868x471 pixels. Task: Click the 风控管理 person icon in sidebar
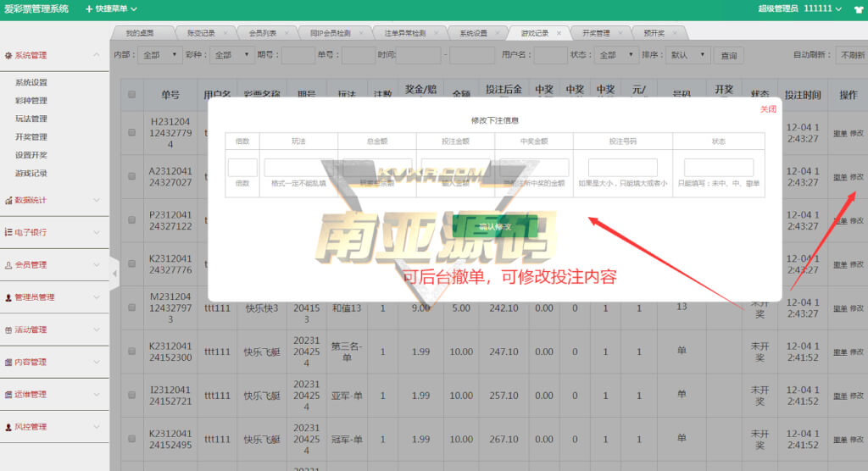pyautogui.click(x=8, y=427)
